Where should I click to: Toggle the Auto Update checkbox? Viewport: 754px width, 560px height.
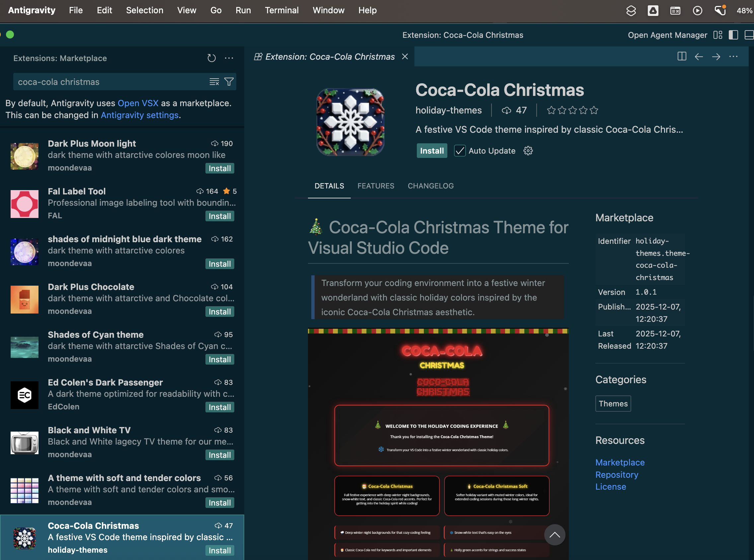(459, 151)
